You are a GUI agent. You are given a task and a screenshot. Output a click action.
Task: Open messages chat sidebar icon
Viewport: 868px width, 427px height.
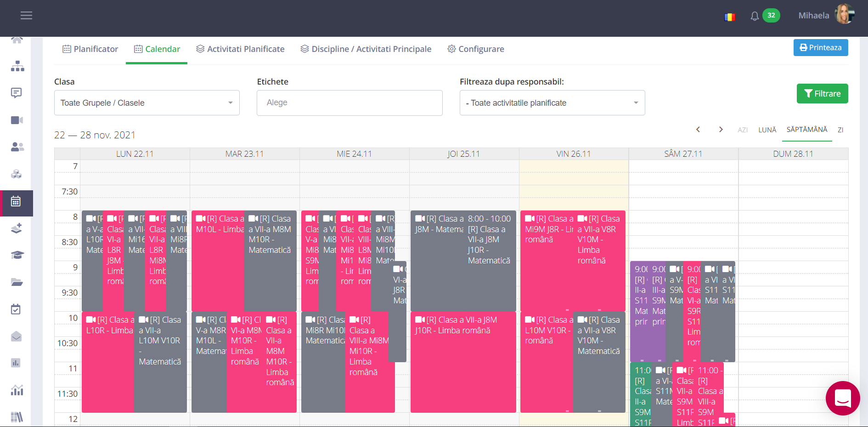[17, 93]
